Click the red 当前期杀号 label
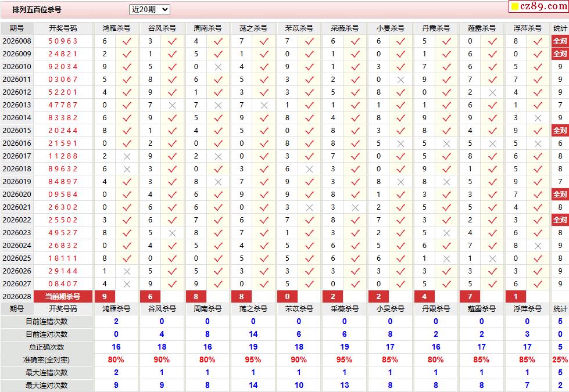The height and width of the screenshot is (392, 569). pyautogui.click(x=63, y=297)
